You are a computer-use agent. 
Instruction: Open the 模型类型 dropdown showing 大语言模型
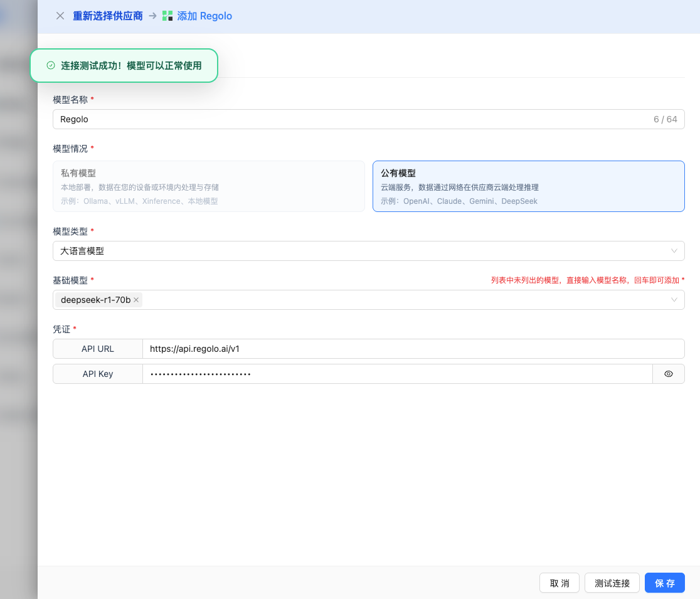pyautogui.click(x=368, y=251)
